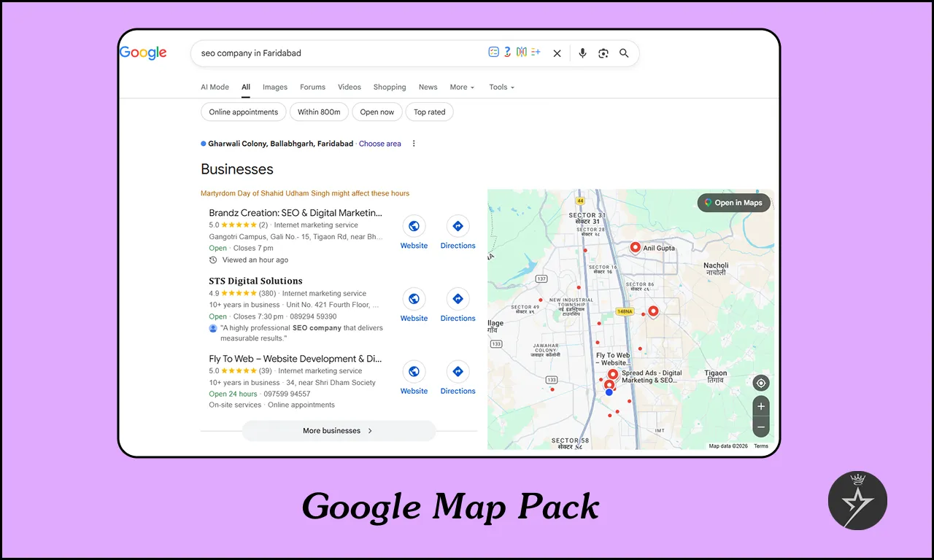Click the colorful question mark icon in search bar
This screenshot has height=560, width=934.
[x=508, y=52]
